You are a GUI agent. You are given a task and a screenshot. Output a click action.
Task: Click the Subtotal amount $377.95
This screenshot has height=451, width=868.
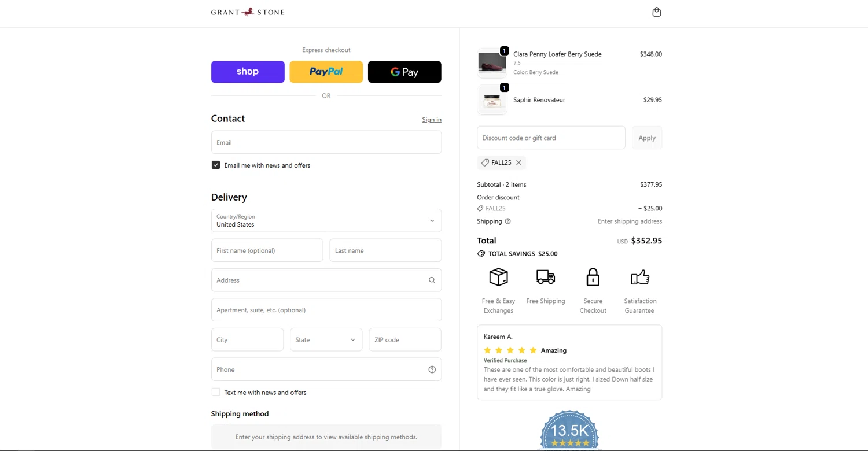pyautogui.click(x=651, y=185)
